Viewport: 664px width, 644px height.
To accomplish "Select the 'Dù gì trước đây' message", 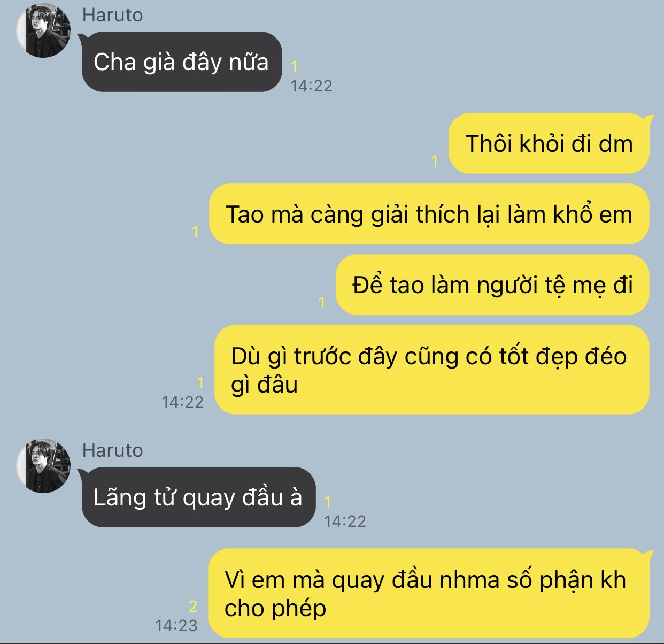I will click(431, 370).
